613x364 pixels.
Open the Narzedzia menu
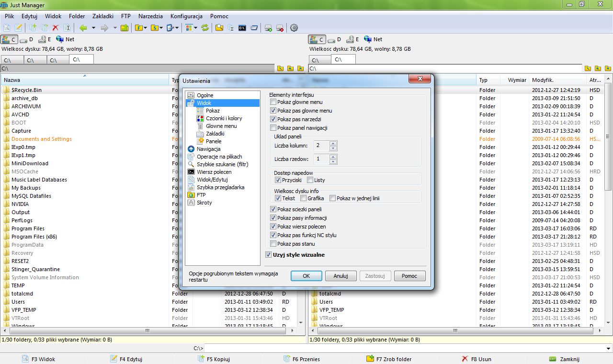pos(150,16)
